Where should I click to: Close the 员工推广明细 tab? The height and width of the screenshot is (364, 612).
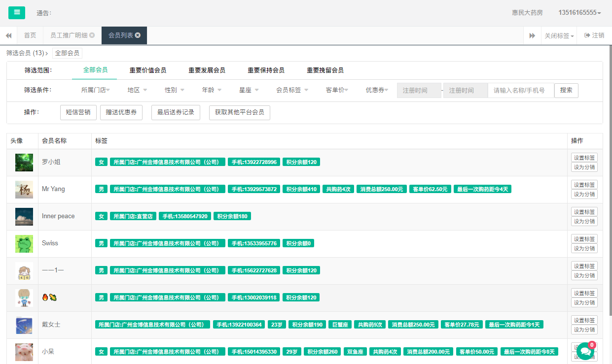92,35
